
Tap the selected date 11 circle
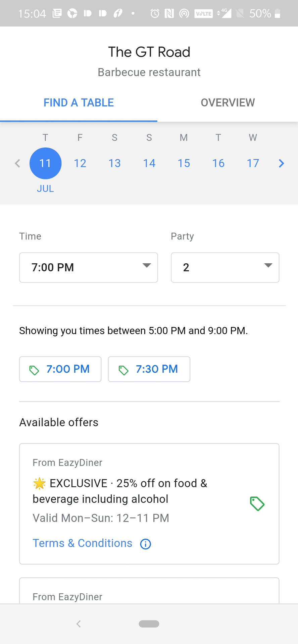pyautogui.click(x=45, y=163)
